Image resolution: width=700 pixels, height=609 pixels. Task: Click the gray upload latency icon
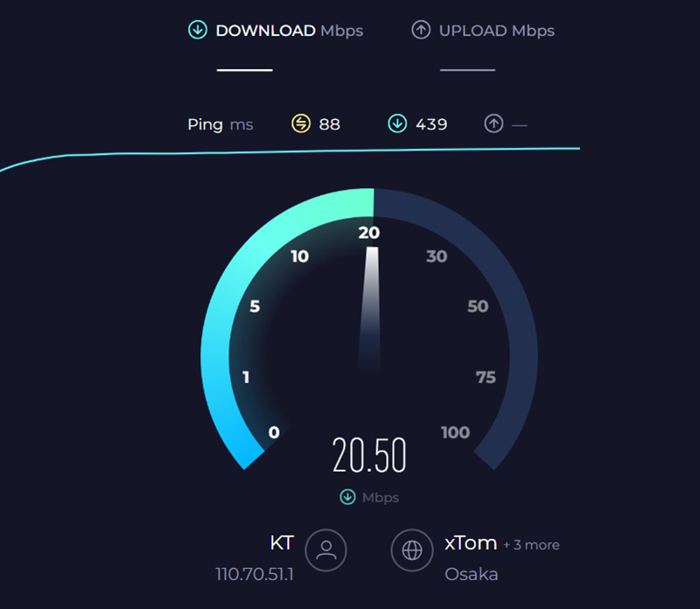point(493,123)
